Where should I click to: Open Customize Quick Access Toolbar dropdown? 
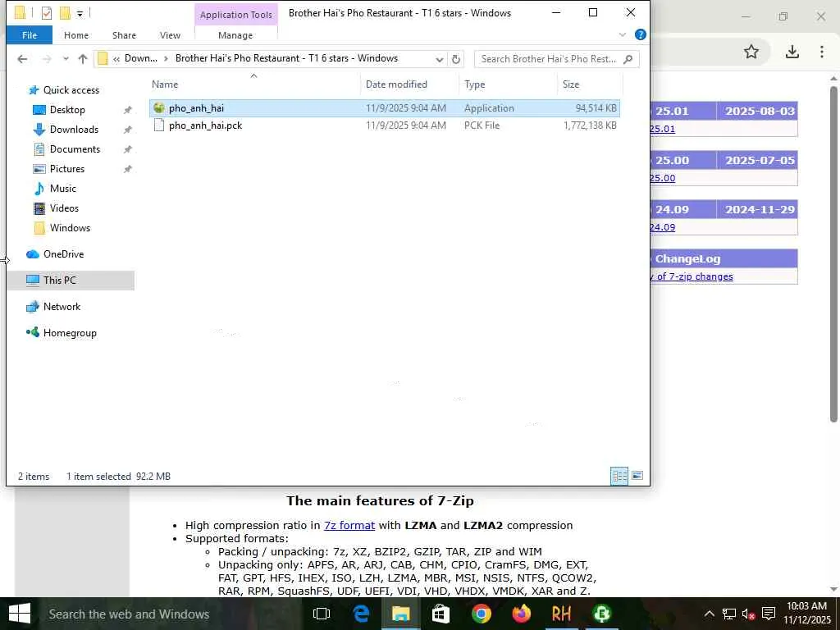tap(80, 13)
